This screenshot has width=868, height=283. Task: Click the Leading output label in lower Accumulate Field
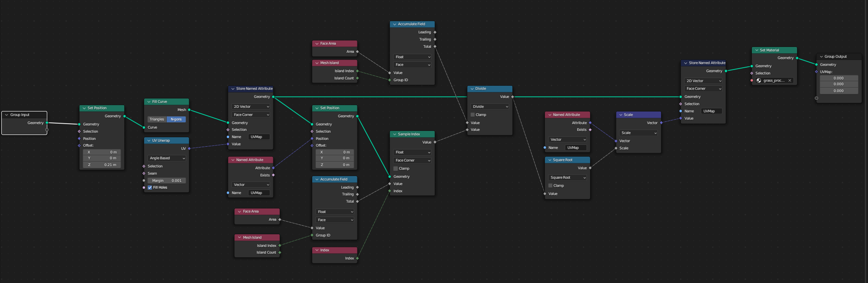[x=347, y=187]
